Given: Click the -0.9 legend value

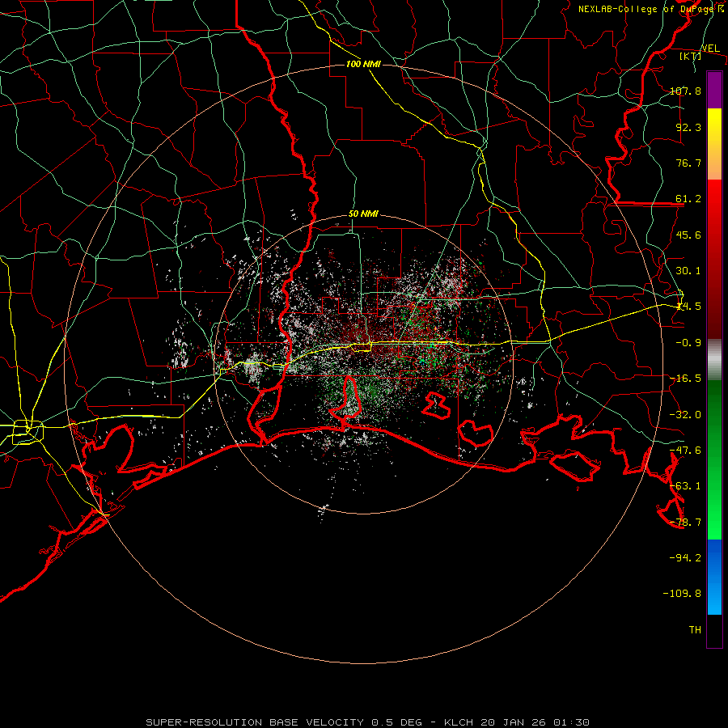Looking at the screenshot, I should pyautogui.click(x=688, y=343).
